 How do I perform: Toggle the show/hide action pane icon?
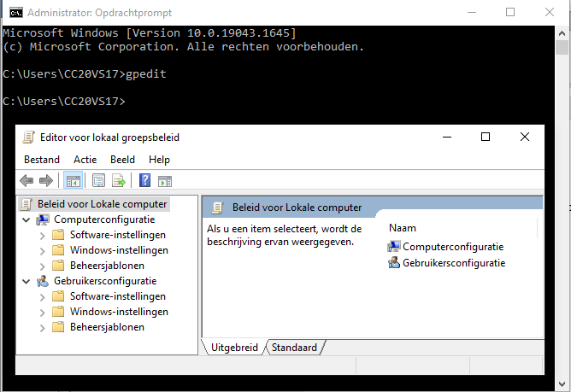point(165,181)
